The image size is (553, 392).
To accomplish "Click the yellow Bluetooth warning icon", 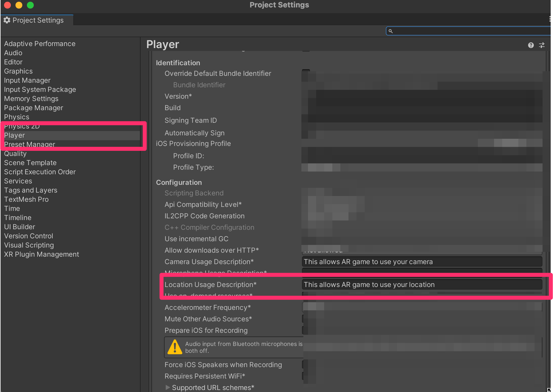I will (x=175, y=347).
